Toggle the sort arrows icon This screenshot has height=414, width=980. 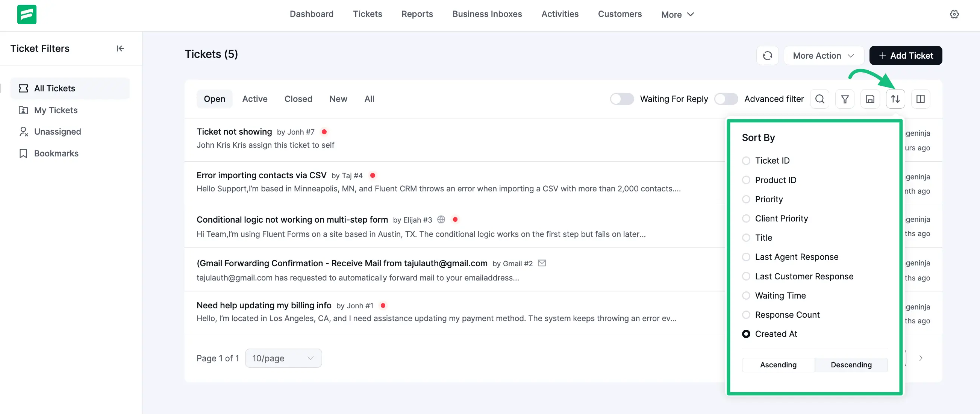[895, 99]
